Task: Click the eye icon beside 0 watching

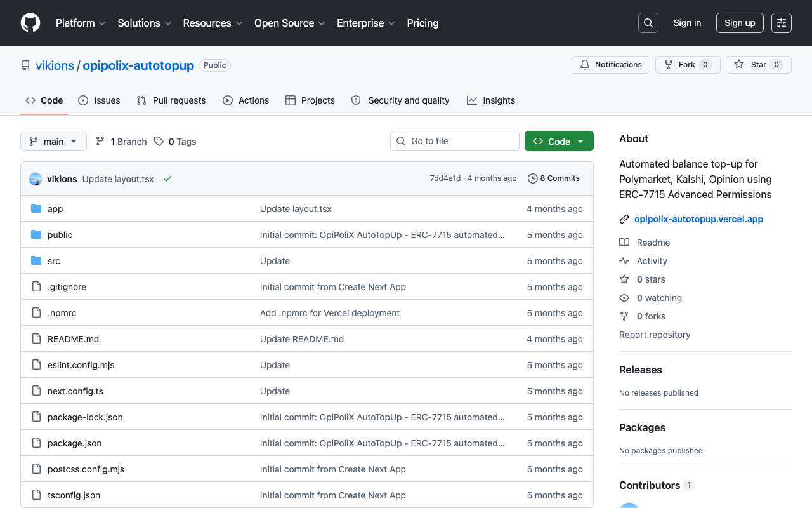Action: tap(624, 298)
